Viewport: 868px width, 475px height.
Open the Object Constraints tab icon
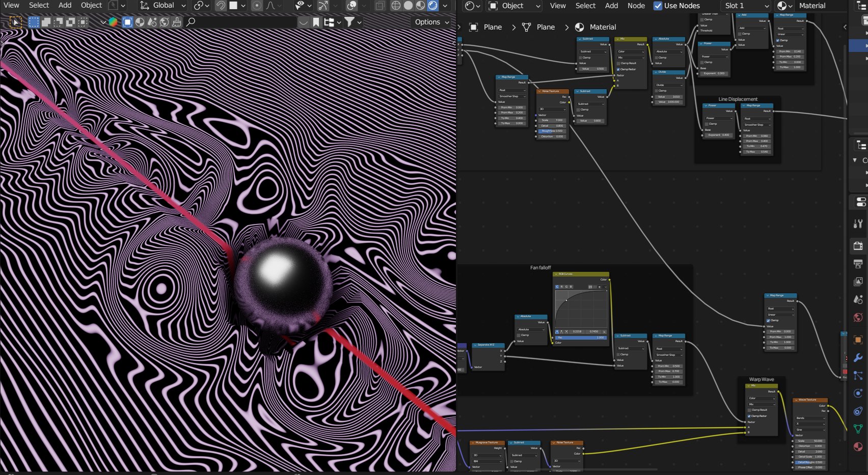point(858,411)
